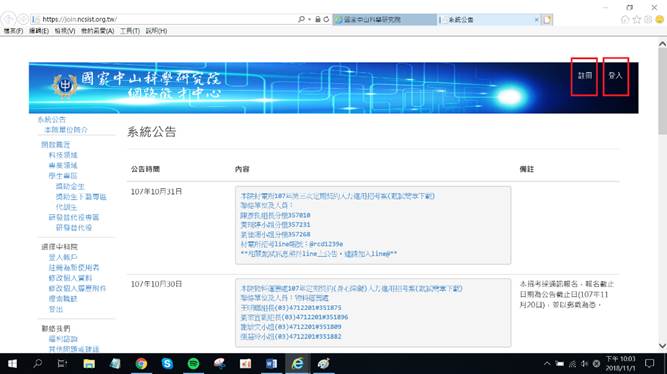
Task: Click the browser refresh icon
Action: coord(326,20)
